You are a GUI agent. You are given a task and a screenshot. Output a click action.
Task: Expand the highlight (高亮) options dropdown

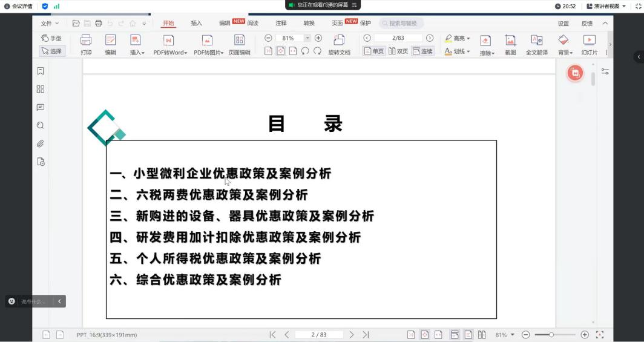[x=468, y=39]
